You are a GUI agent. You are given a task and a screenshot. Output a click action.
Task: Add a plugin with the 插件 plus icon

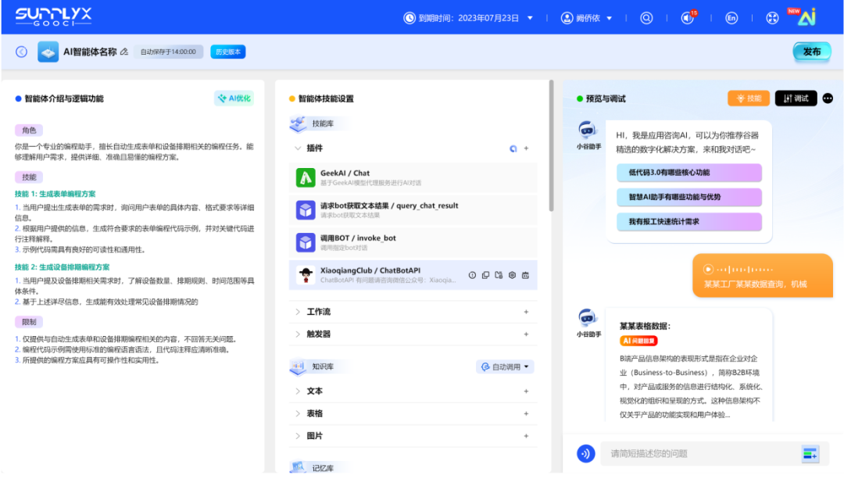(x=527, y=148)
